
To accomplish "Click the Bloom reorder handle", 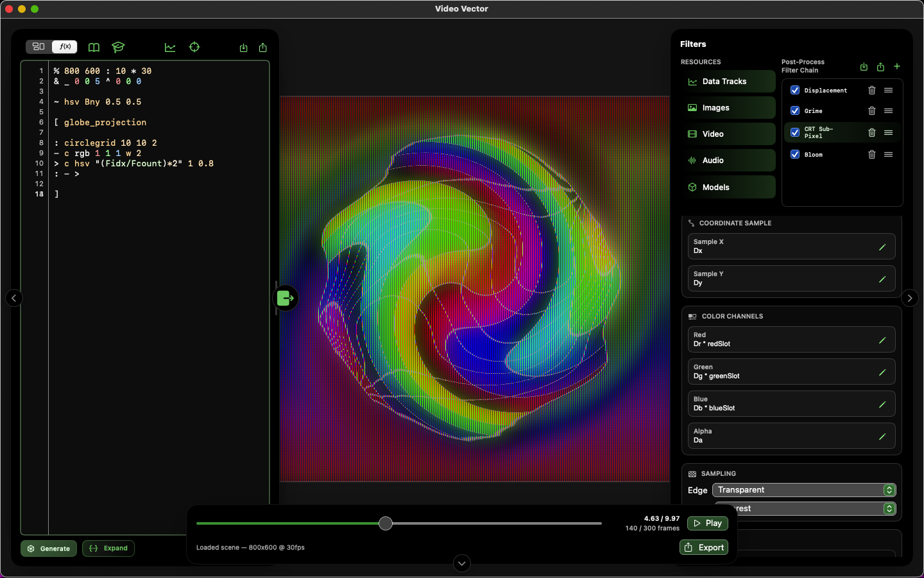I will pos(889,155).
